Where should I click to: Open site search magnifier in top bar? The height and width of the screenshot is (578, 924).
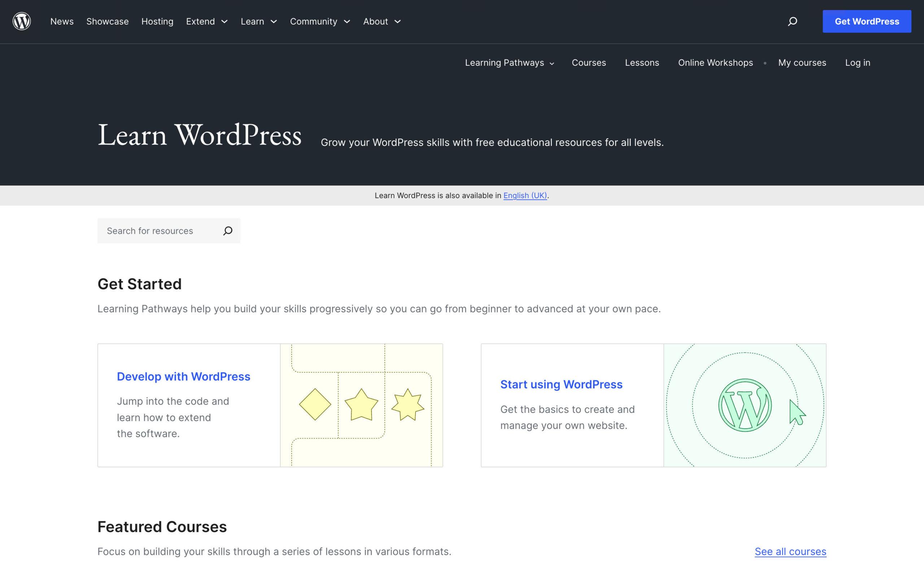(792, 21)
